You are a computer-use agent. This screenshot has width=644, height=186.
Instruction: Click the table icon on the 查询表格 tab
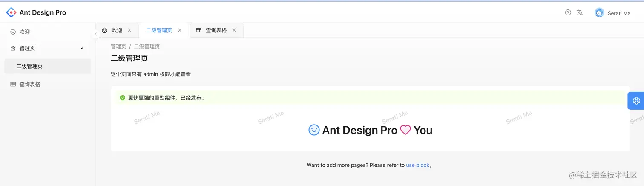coord(198,30)
